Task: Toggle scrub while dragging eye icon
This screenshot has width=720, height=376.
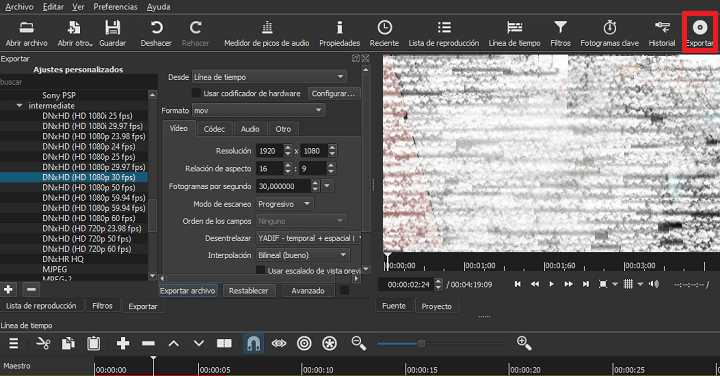Action: (x=279, y=343)
